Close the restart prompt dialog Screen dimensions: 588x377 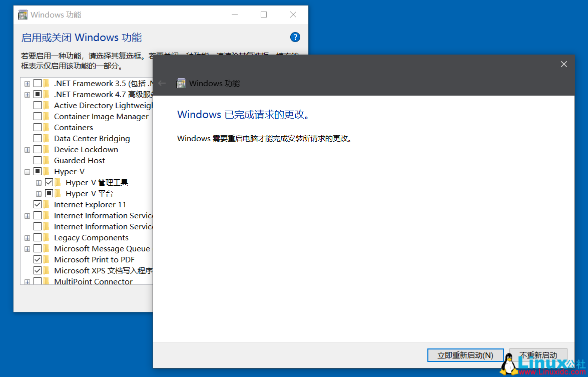coord(563,64)
